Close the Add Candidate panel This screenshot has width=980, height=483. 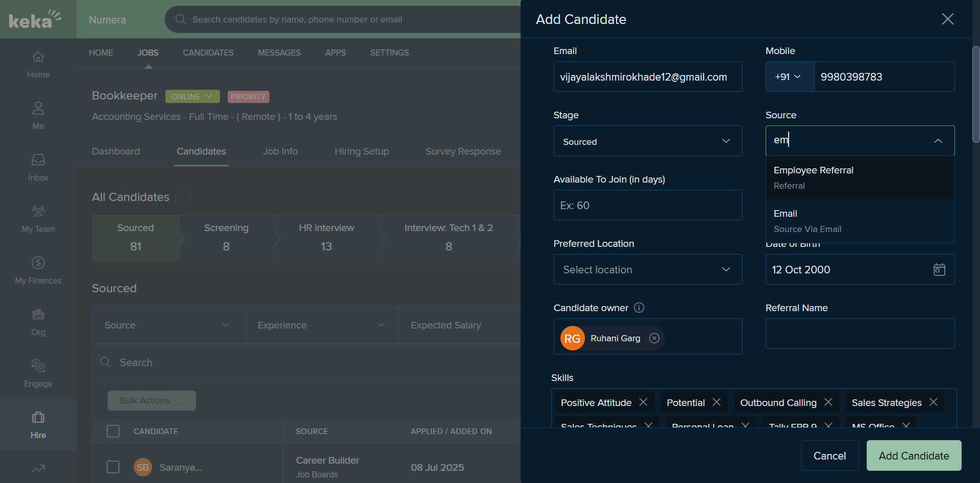point(948,19)
